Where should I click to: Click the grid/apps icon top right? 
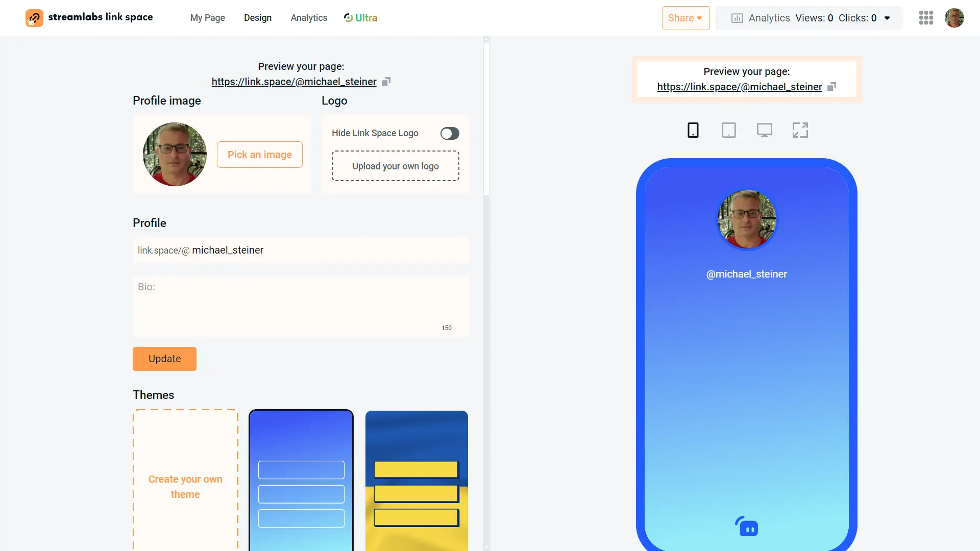coord(926,17)
